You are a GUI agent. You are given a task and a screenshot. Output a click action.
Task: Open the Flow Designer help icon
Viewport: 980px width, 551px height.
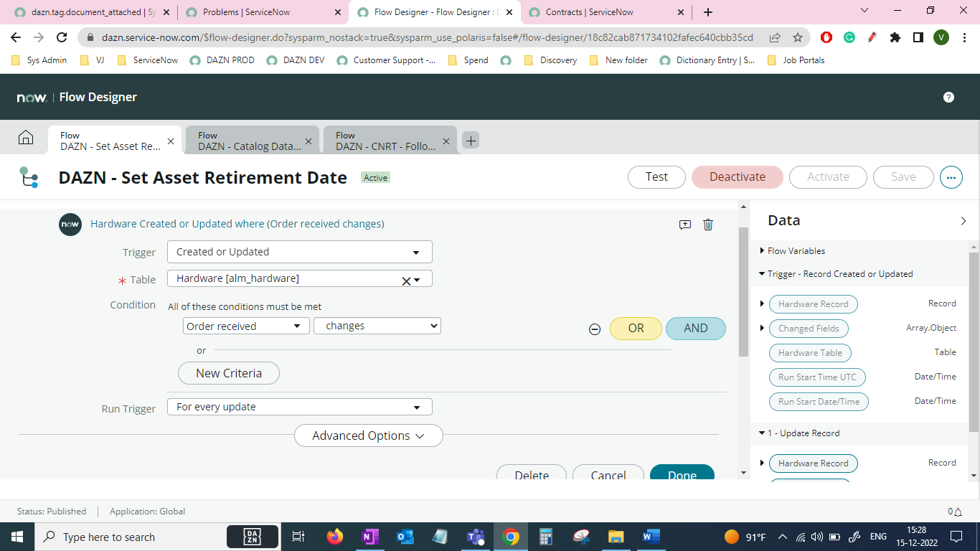948,97
